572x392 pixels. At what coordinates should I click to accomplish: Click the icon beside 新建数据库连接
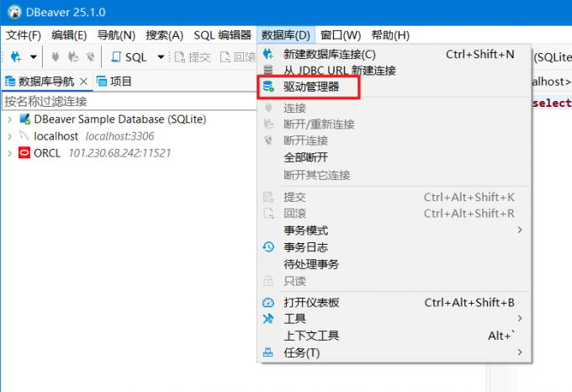tap(268, 55)
